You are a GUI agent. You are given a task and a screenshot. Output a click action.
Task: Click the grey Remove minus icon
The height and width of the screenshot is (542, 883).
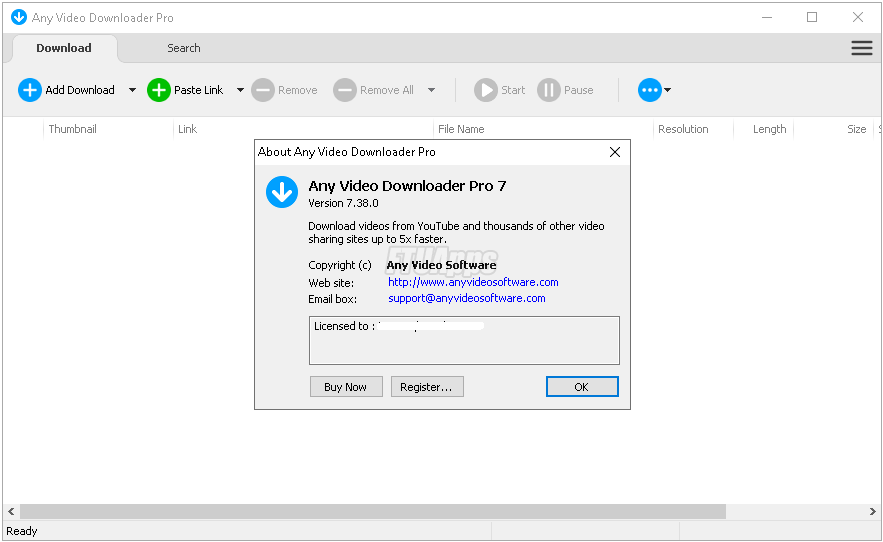[x=262, y=90]
